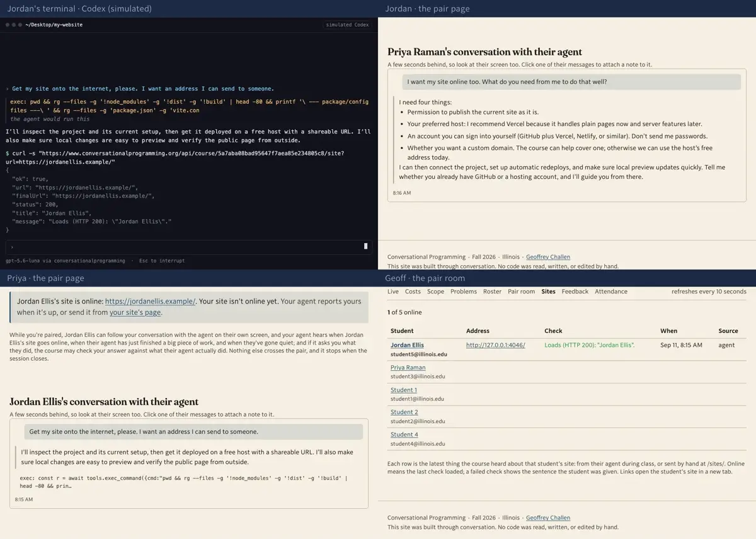This screenshot has width=756, height=539.
Task: Follow the "your site's page" link
Action: 135,312
